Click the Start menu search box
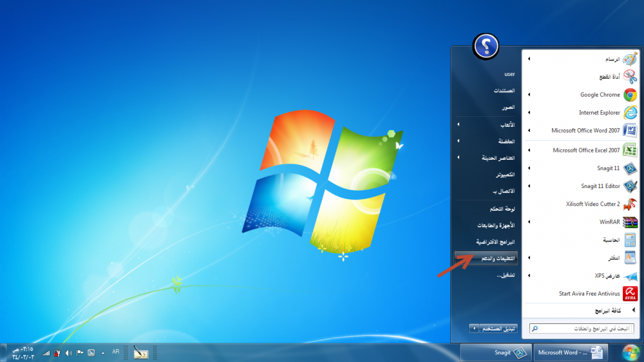Screen dimensions: 644x362 (x=585, y=329)
